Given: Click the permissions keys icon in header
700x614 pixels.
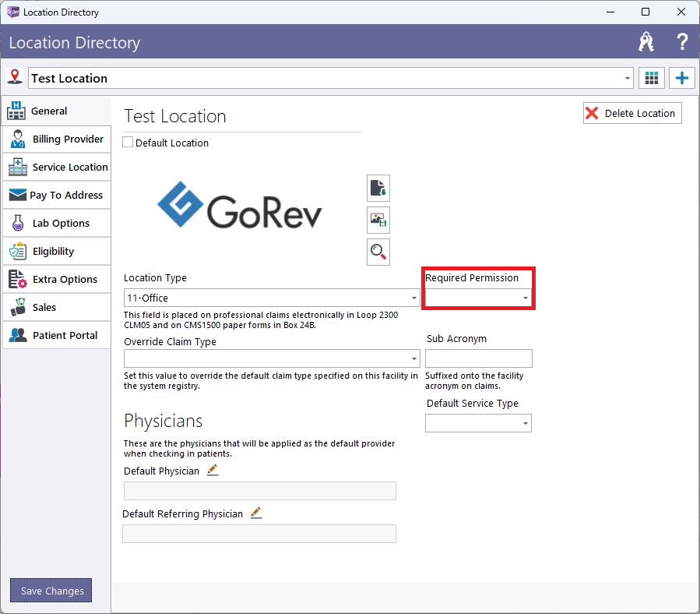Looking at the screenshot, I should point(646,42).
